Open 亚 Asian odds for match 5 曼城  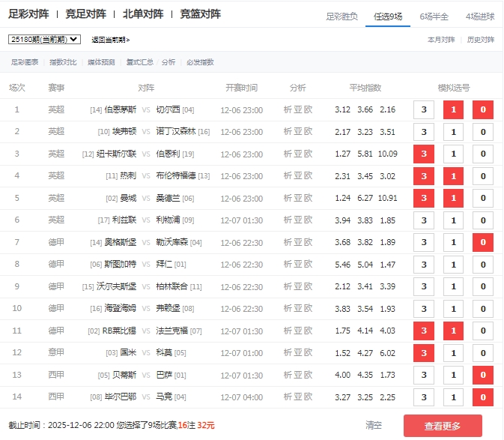tap(298, 199)
